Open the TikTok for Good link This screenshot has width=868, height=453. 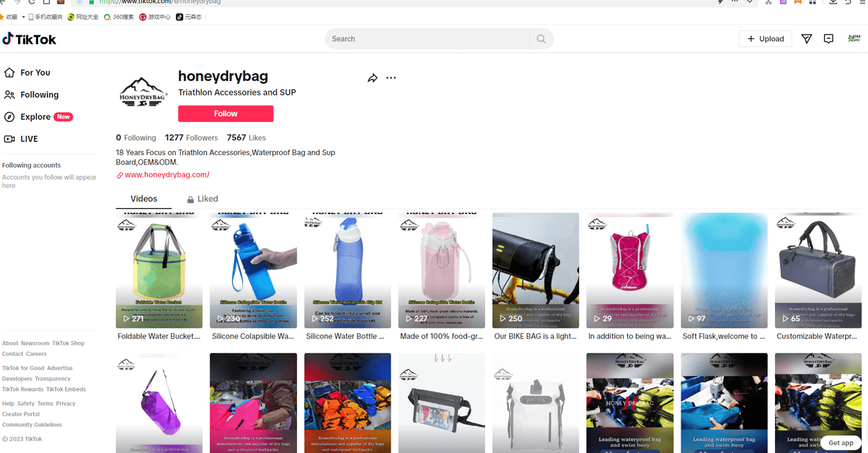(x=23, y=368)
